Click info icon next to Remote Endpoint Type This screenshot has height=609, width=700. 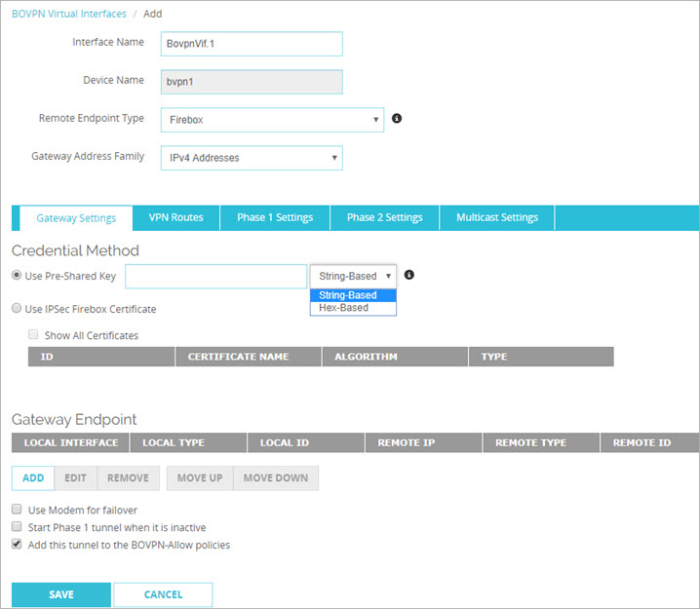(x=397, y=119)
